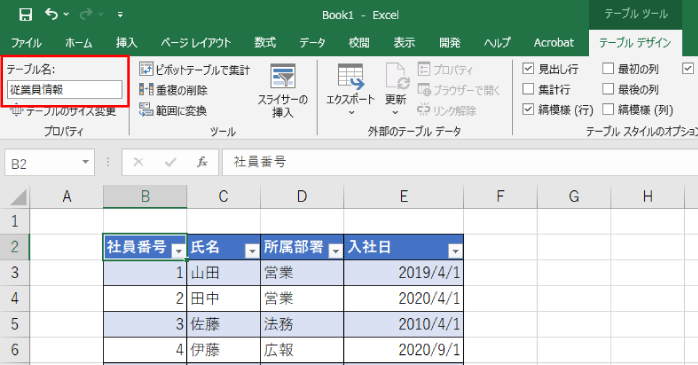Select the テーブル デザイン tab

click(635, 43)
